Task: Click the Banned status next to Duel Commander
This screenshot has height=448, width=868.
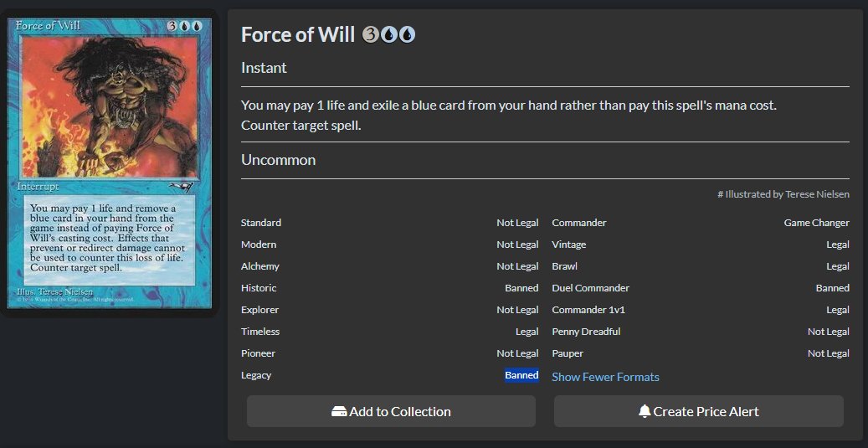Action: (x=833, y=288)
